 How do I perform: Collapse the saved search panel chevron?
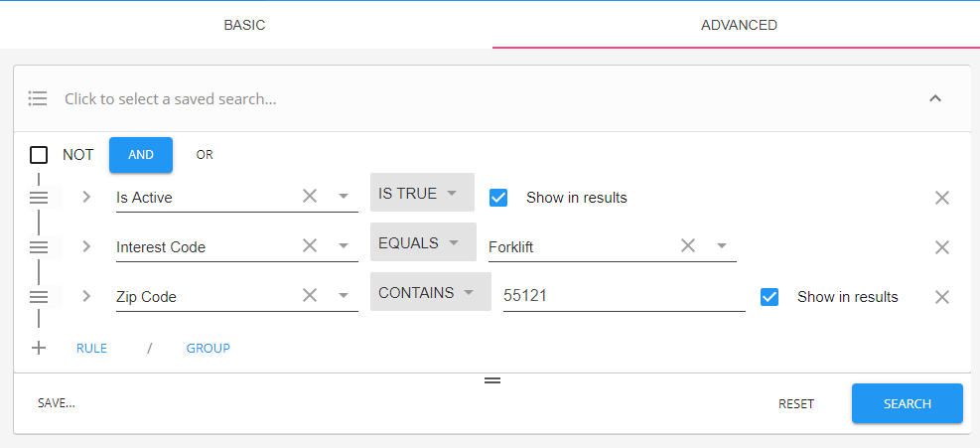934,98
